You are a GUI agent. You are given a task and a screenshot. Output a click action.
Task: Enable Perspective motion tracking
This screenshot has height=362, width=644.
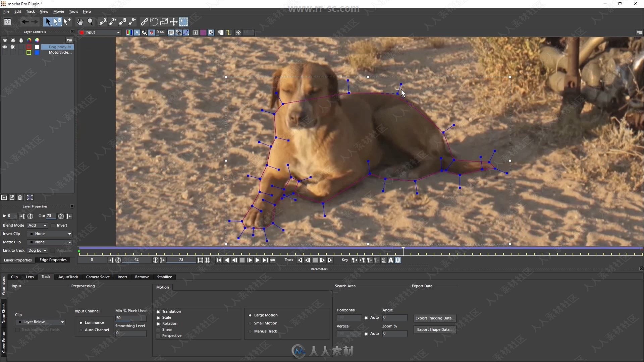(158, 336)
